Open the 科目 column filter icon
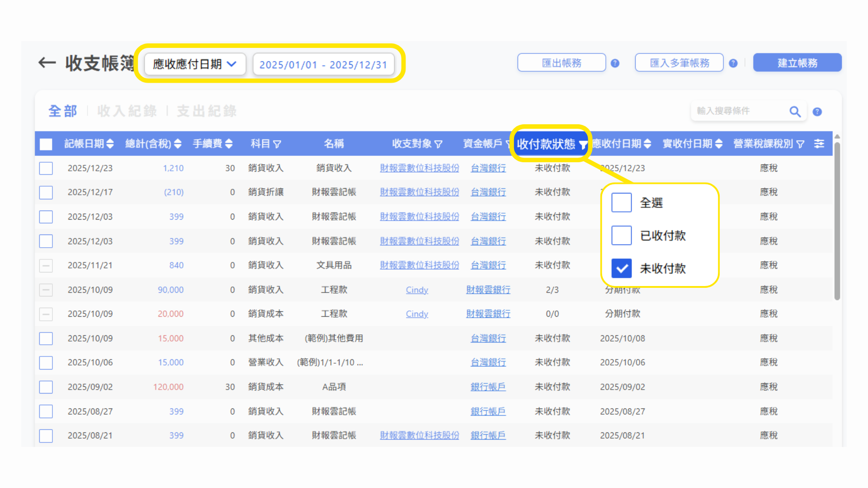 [277, 144]
